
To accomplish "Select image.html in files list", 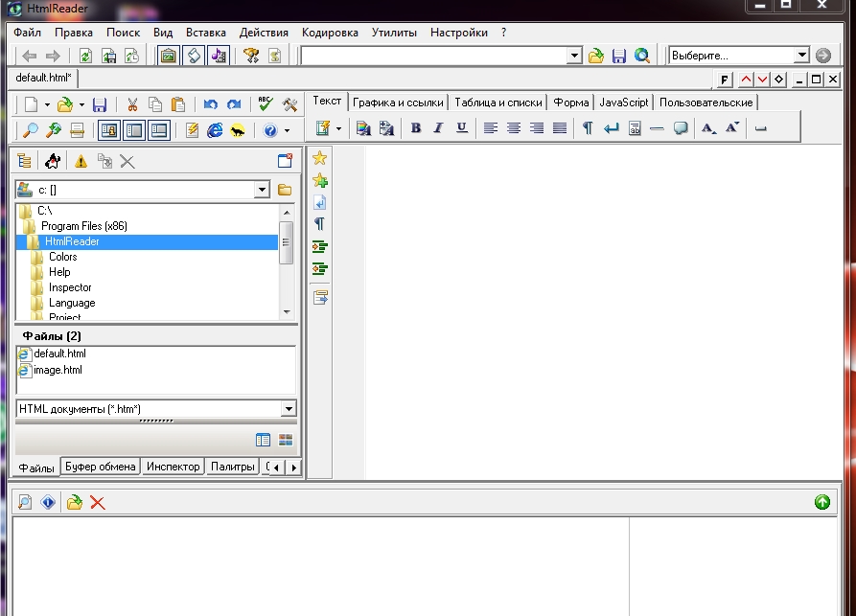I will (58, 370).
